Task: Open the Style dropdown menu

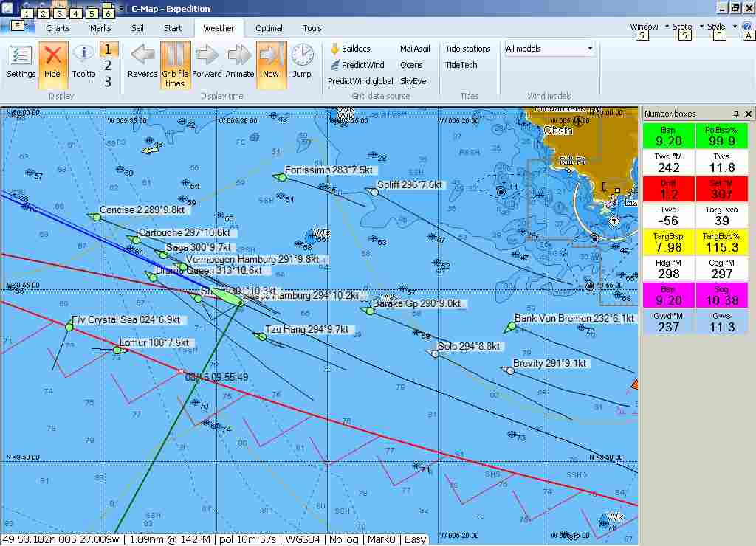Action: tap(721, 27)
